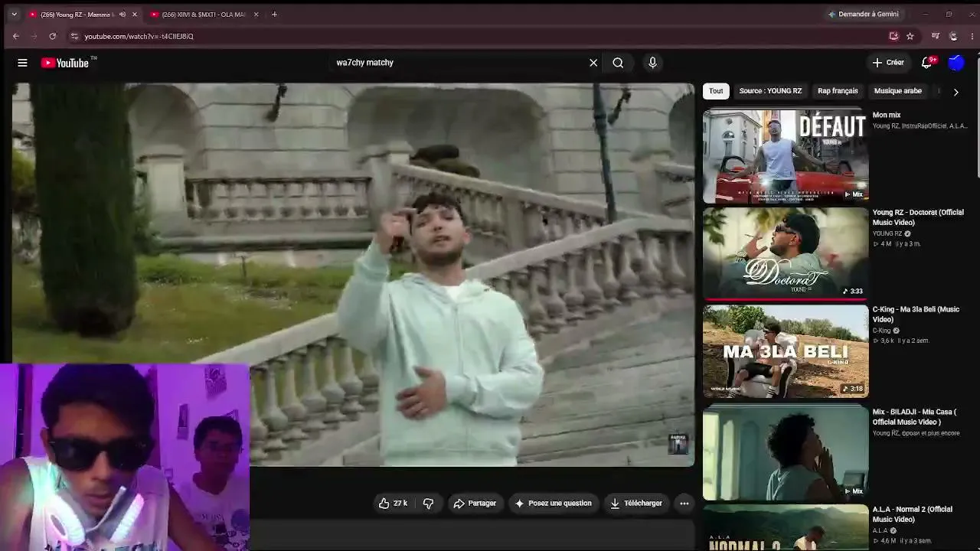Screen dimensions: 980x551
Task: Close the Young RZ - Mamma tab
Action: click(135, 15)
